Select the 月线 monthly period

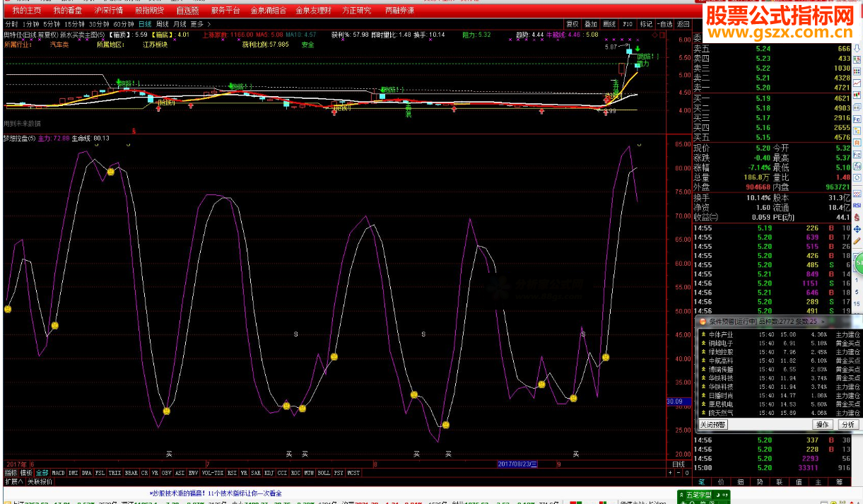tap(180, 24)
